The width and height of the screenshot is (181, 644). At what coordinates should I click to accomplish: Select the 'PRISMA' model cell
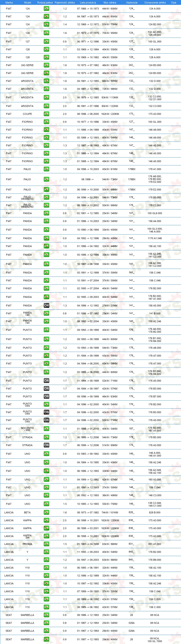(27, 544)
